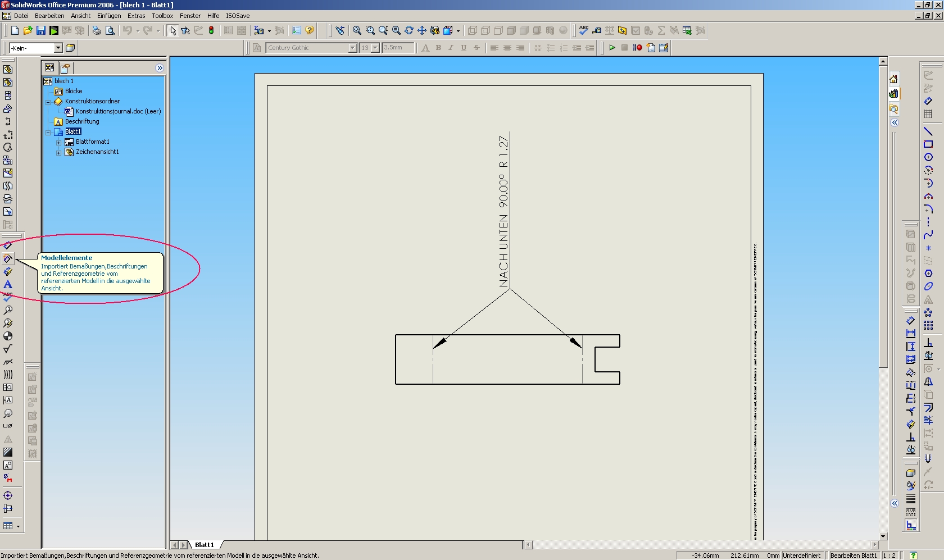Click the Print icon in the toolbar
Viewport: 944px width, 560px height.
point(97,30)
